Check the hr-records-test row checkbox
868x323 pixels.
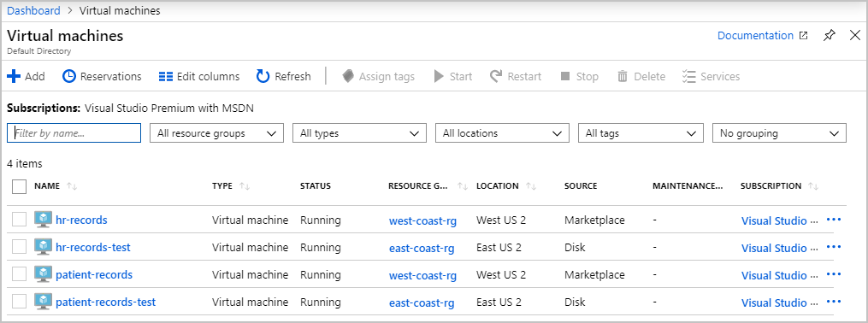pyautogui.click(x=20, y=247)
